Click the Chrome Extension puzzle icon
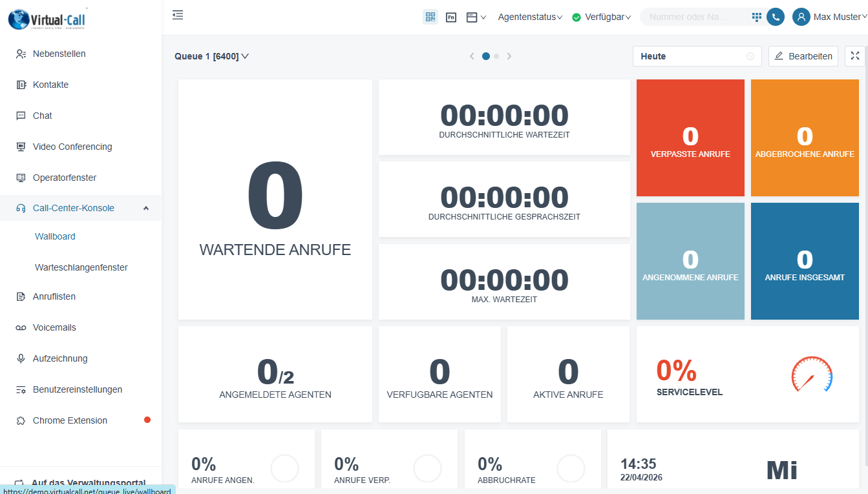 (21, 421)
